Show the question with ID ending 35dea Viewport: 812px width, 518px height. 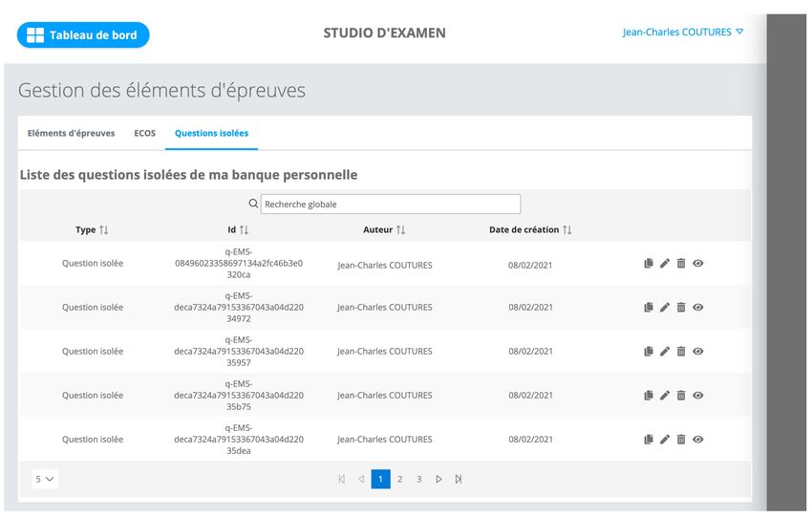[698, 440]
